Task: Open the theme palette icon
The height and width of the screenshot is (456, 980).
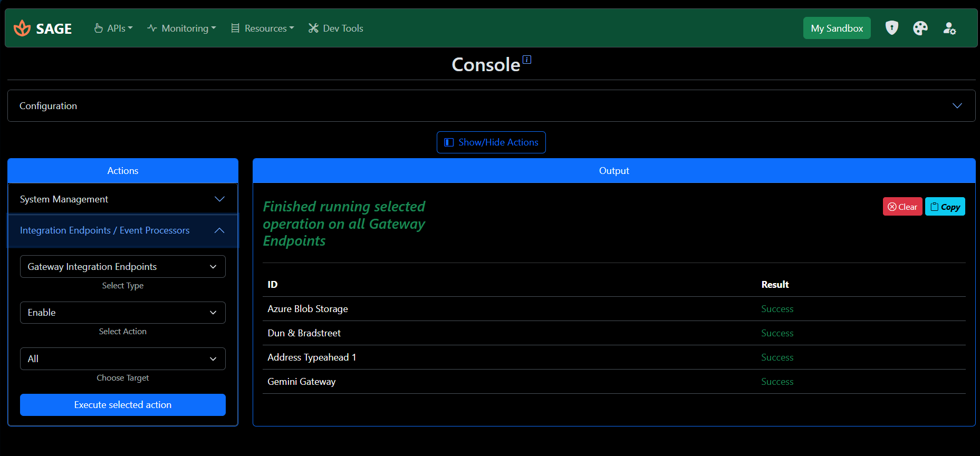Action: 920,28
